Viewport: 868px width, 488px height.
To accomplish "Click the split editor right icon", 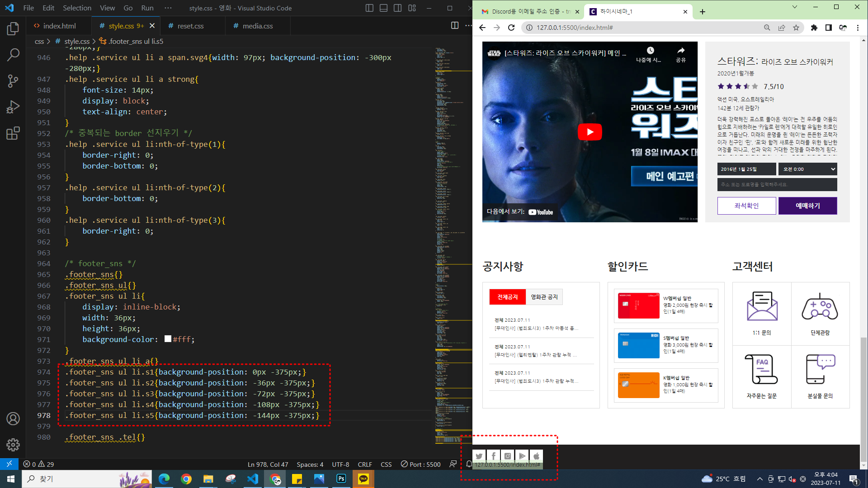I will [x=454, y=26].
